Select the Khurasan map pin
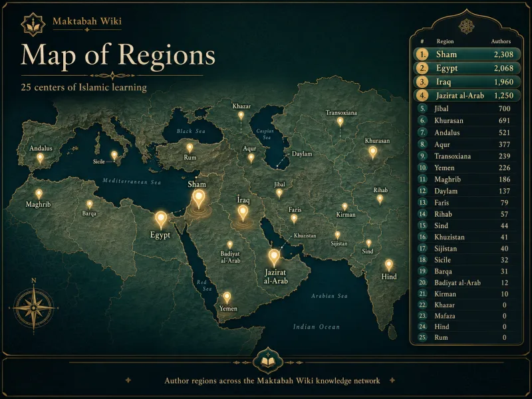 [x=373, y=152]
